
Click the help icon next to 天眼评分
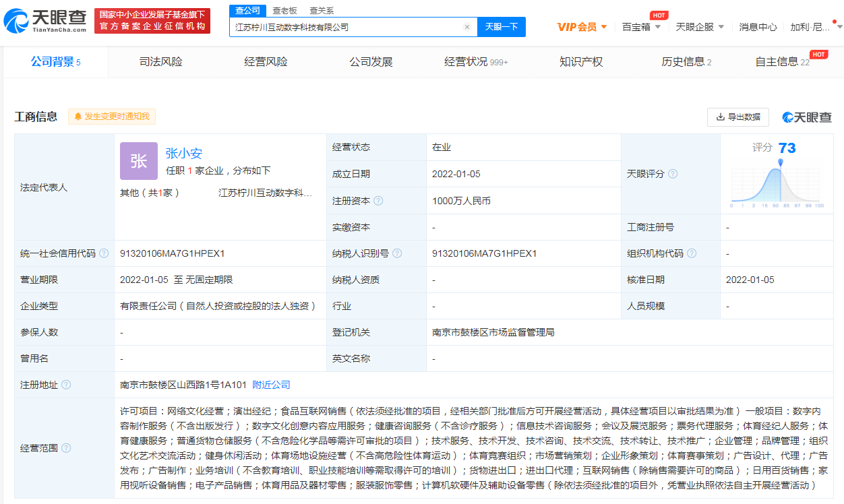[673, 174]
